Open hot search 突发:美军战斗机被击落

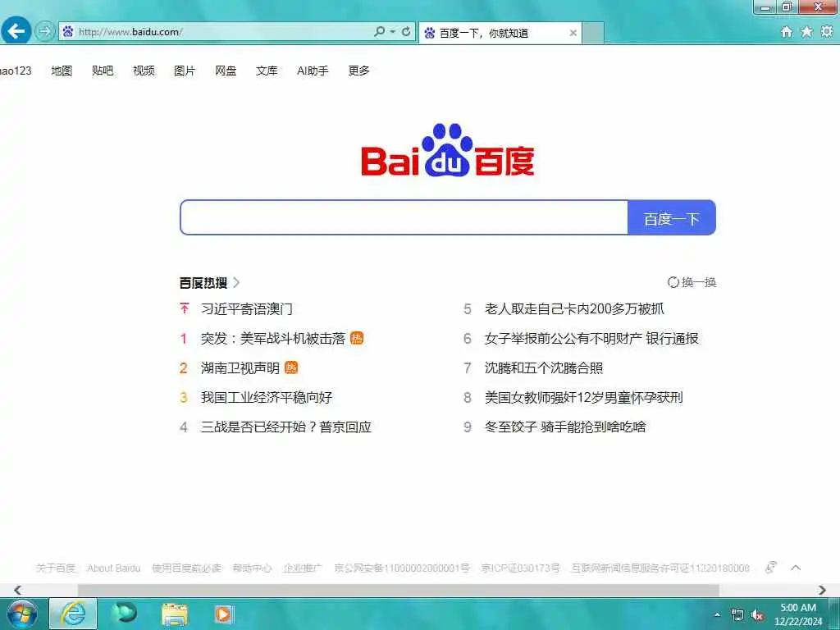click(273, 339)
